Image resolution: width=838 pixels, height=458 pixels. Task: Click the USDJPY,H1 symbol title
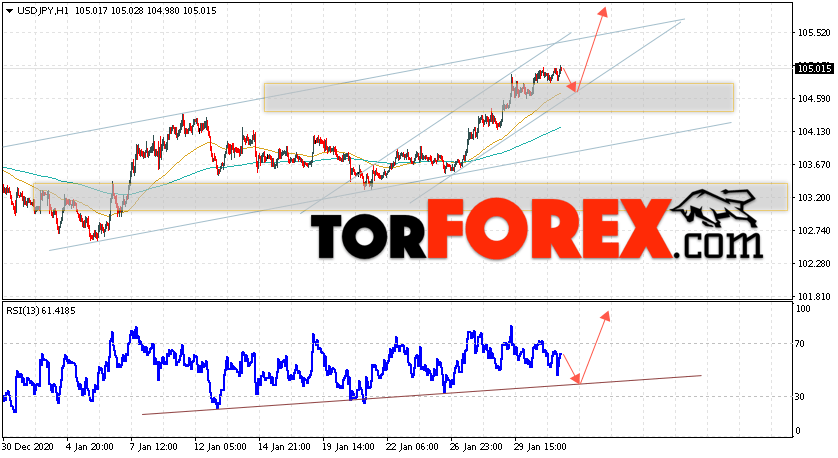pyautogui.click(x=43, y=11)
